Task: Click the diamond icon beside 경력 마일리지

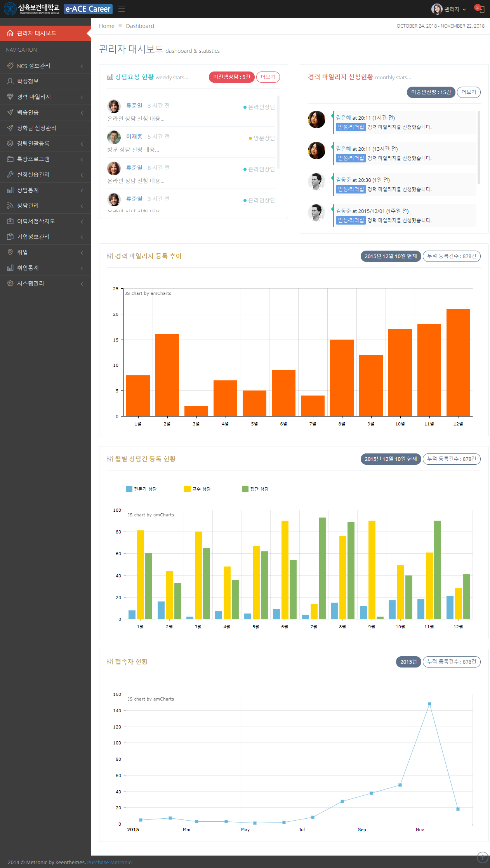Action: (x=10, y=97)
